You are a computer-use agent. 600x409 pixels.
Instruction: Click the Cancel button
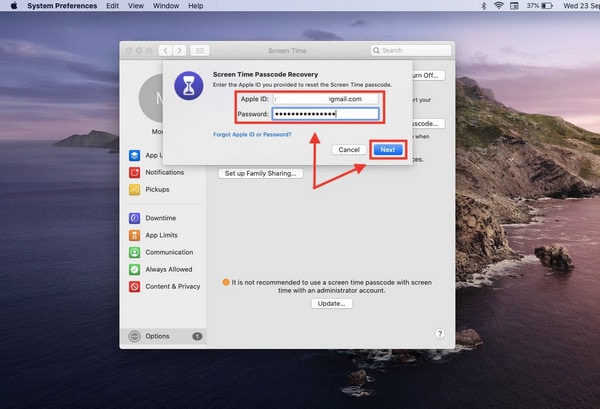[x=349, y=150]
